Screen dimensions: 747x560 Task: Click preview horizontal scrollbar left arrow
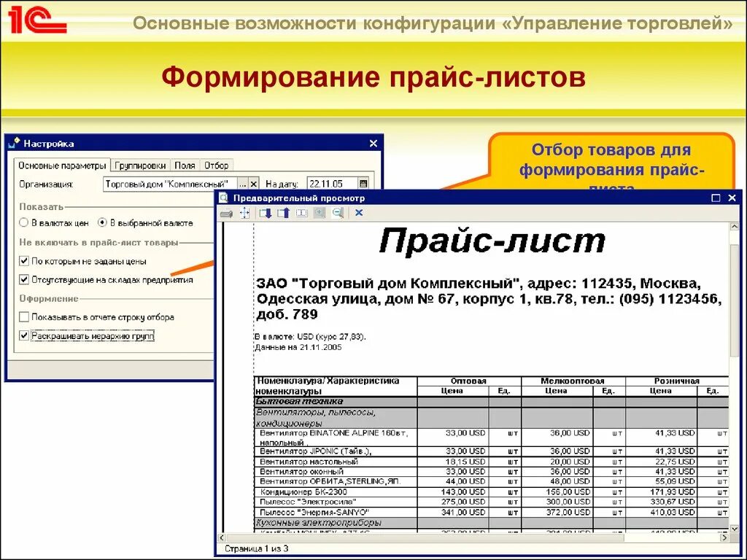[x=222, y=537]
